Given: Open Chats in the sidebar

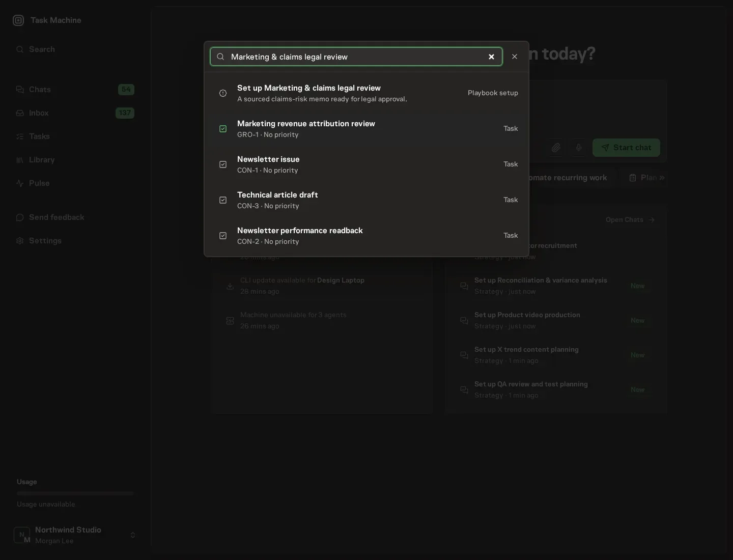Looking at the screenshot, I should 75,90.
